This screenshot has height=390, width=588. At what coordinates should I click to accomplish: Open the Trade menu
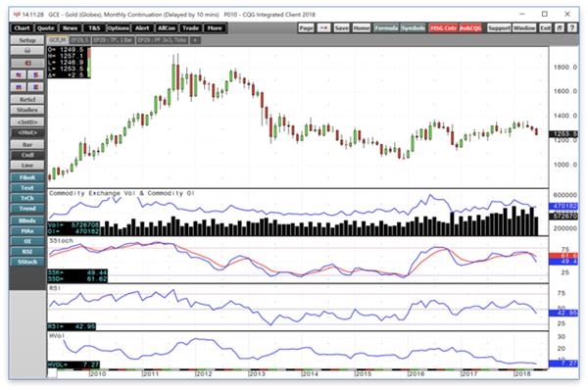(x=190, y=28)
